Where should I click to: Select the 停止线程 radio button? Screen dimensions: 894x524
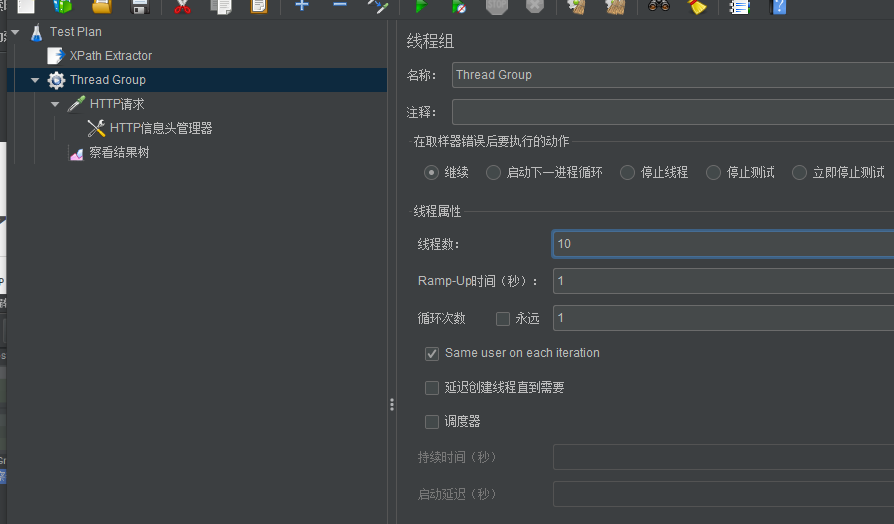(x=627, y=172)
